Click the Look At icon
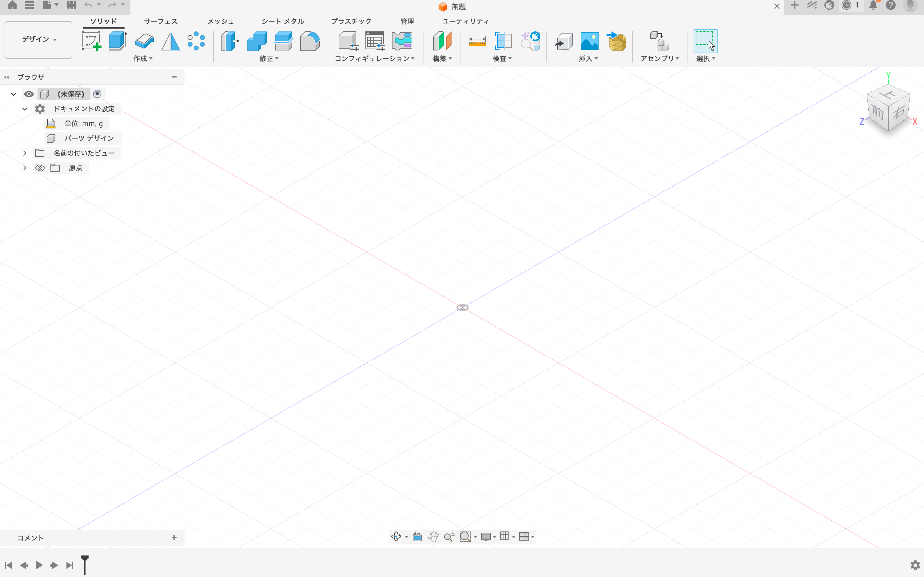Viewport: 924px width, 577px height. [417, 536]
